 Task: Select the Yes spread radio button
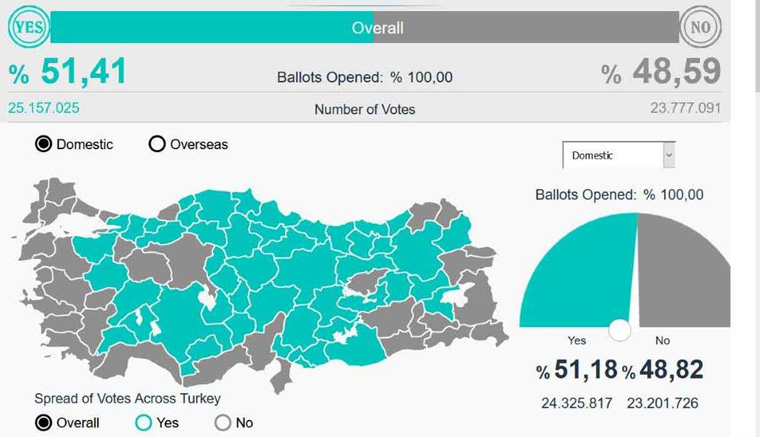143,422
